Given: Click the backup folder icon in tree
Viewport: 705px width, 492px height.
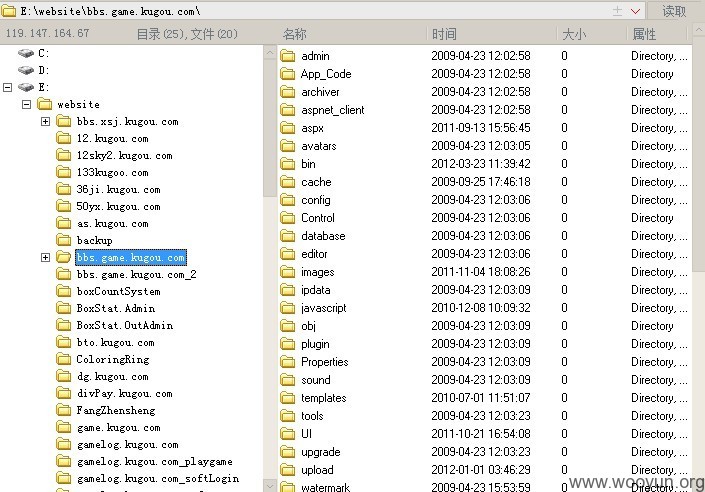Looking at the screenshot, I should point(63,240).
